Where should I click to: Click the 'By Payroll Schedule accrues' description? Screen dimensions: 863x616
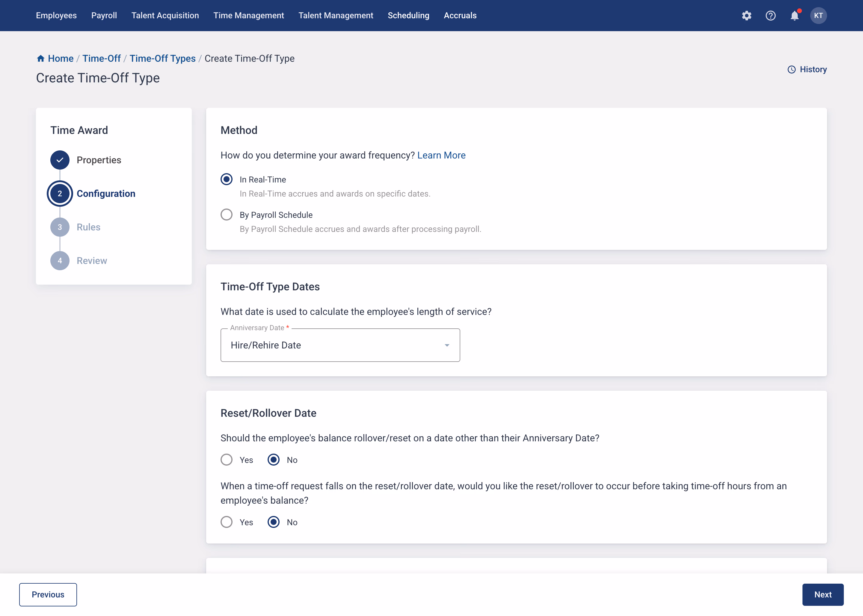pos(360,229)
